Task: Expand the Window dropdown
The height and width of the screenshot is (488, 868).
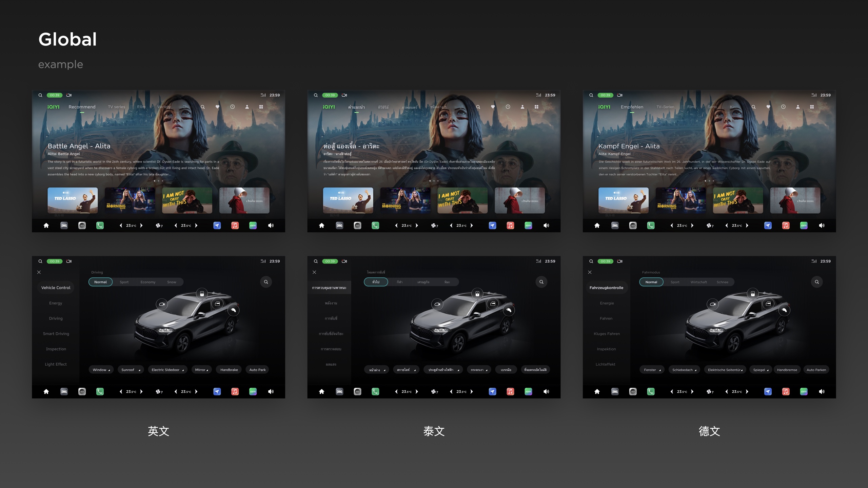Action: (x=101, y=370)
